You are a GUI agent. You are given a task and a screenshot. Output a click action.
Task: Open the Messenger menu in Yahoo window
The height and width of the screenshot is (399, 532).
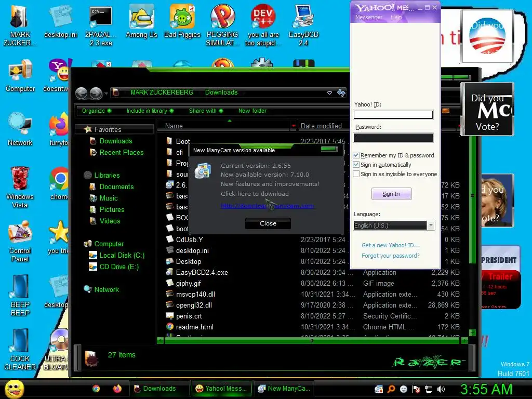click(368, 17)
